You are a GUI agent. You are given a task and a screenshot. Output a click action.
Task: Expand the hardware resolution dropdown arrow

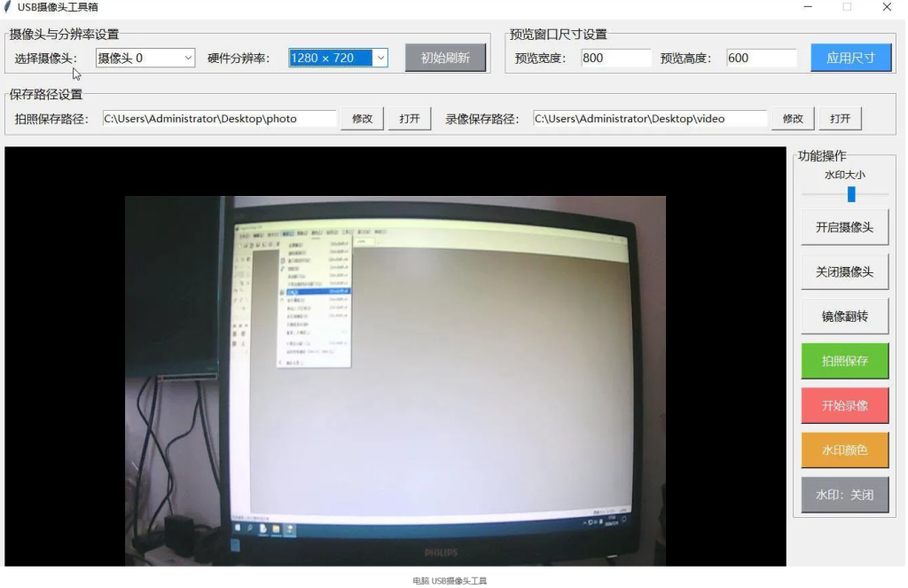[x=380, y=58]
